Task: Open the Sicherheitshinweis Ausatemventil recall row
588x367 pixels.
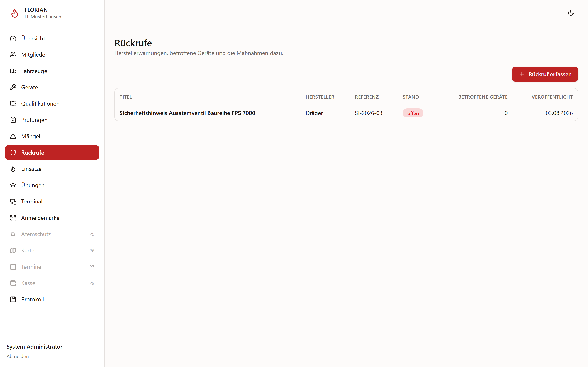Action: [x=346, y=113]
